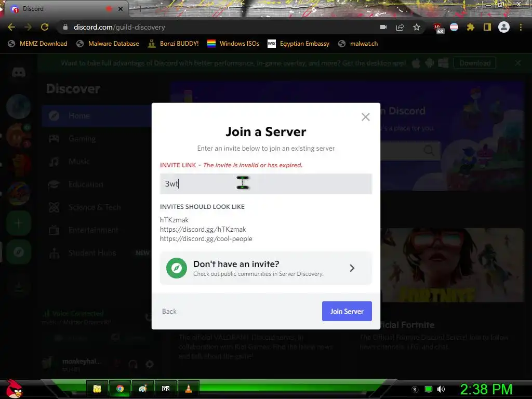Reload the Discord page
Screen dimensions: 532x399
pos(45,27)
